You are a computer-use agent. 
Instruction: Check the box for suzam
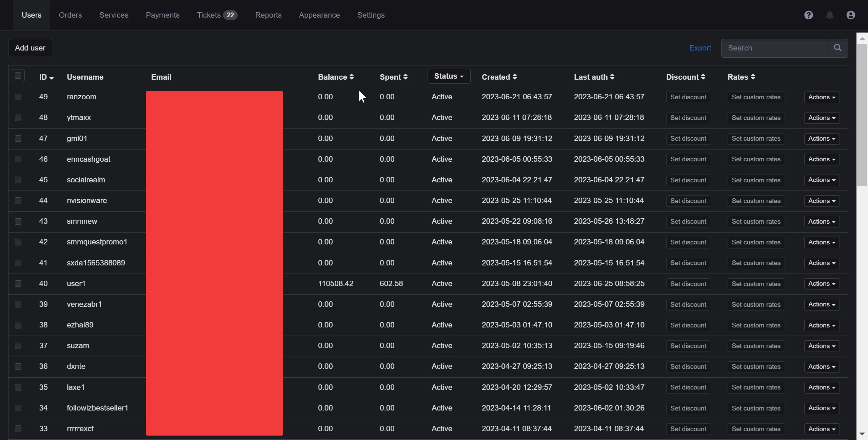click(x=18, y=346)
